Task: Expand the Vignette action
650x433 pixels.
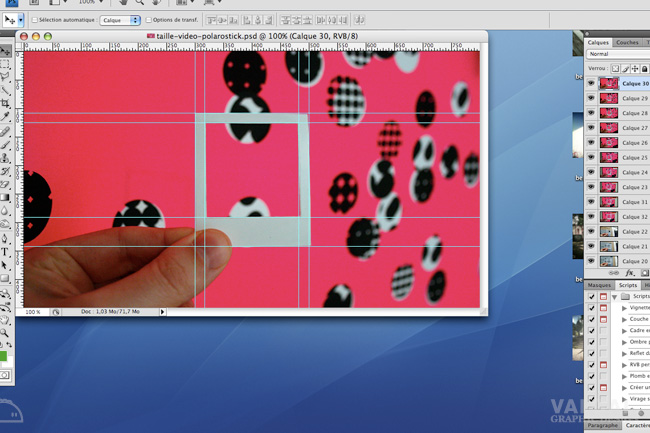Action: (624, 308)
